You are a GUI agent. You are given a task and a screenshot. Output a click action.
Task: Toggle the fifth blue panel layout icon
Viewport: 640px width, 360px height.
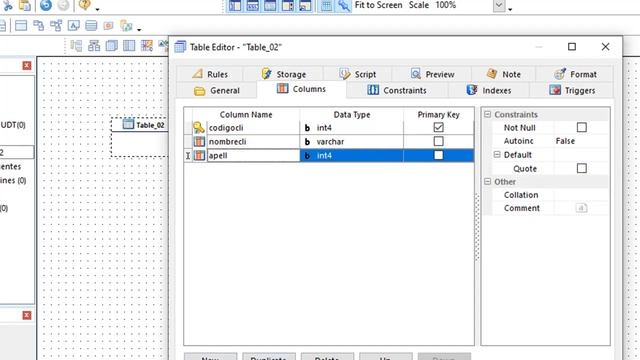pos(305,5)
